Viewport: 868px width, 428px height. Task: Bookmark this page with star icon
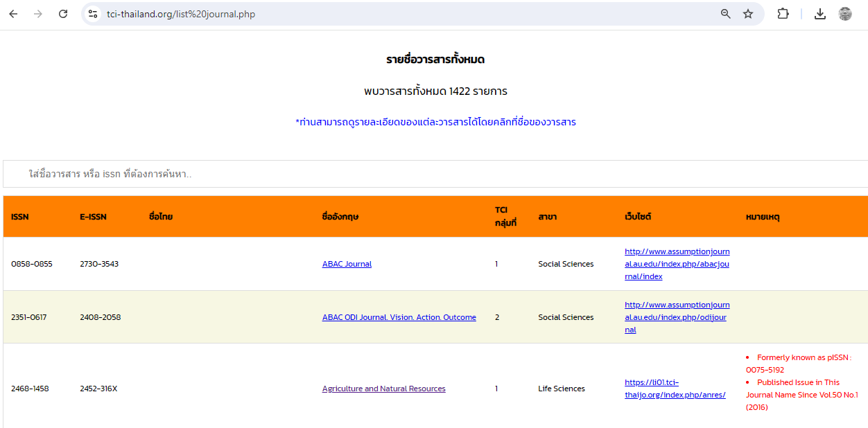click(x=748, y=14)
